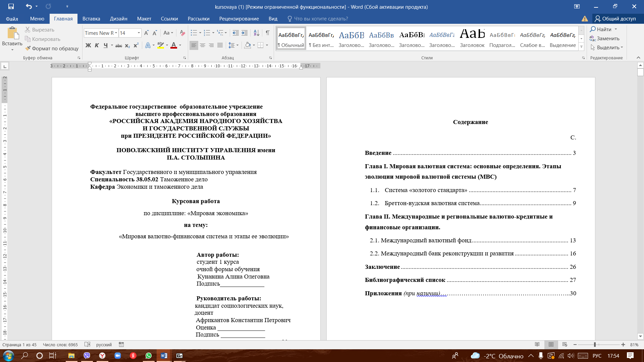Click the Общий доступ share button
The width and height of the screenshot is (644, 362).
(615, 19)
